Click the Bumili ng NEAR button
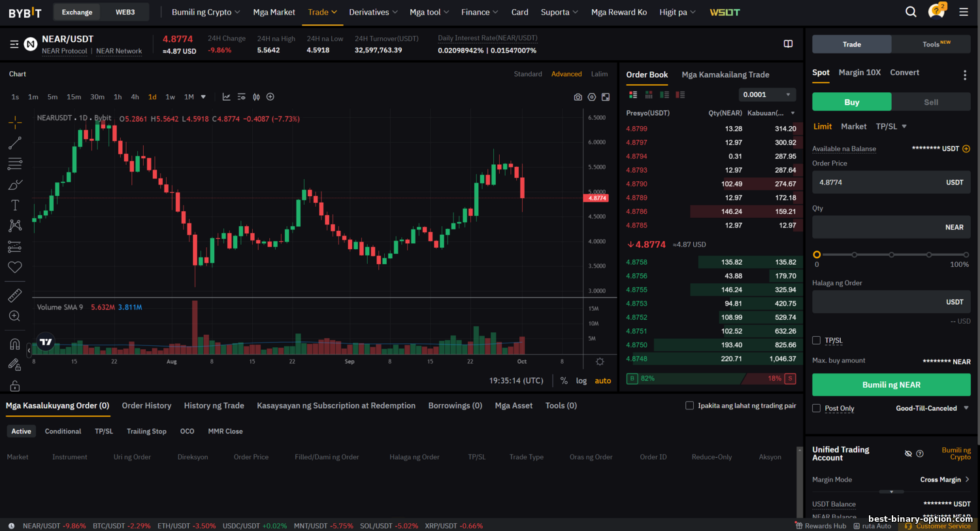The image size is (980, 531). (x=891, y=385)
